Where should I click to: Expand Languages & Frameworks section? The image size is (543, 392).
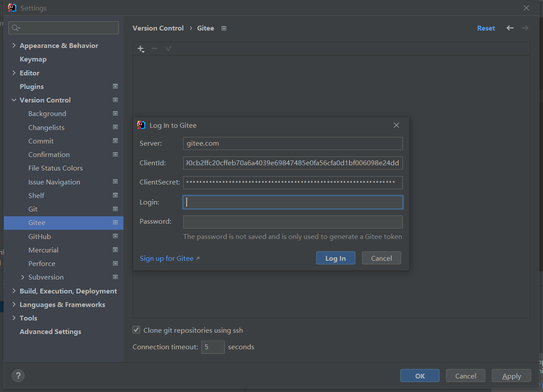pos(14,304)
